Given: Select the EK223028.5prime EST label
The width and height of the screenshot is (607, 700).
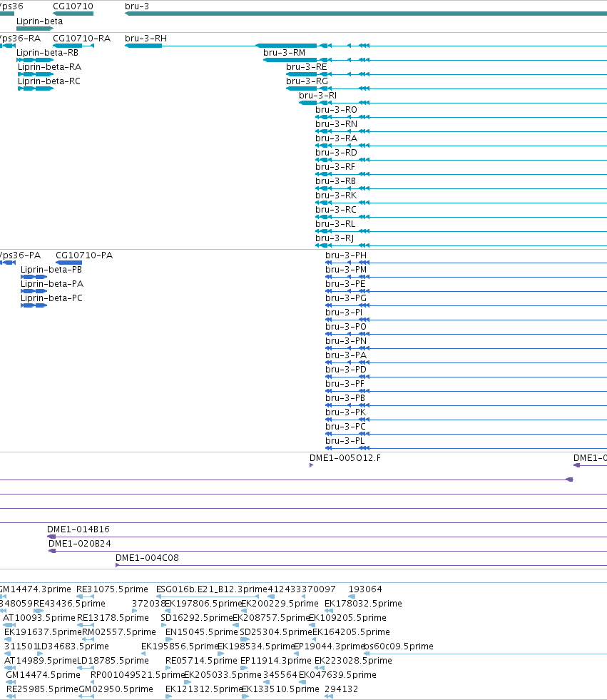Looking at the screenshot, I should (354, 661).
